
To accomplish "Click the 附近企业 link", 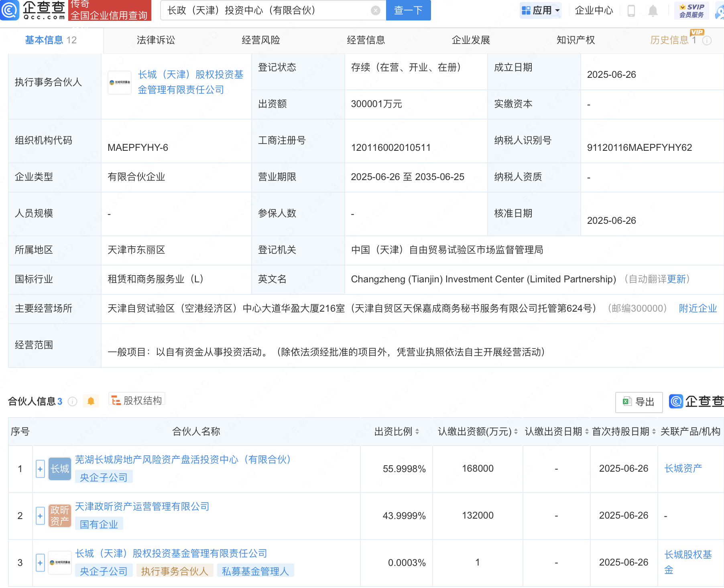I will tap(698, 308).
